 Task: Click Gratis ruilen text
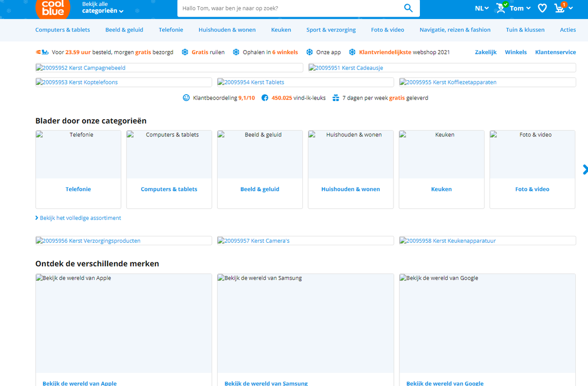tap(208, 52)
